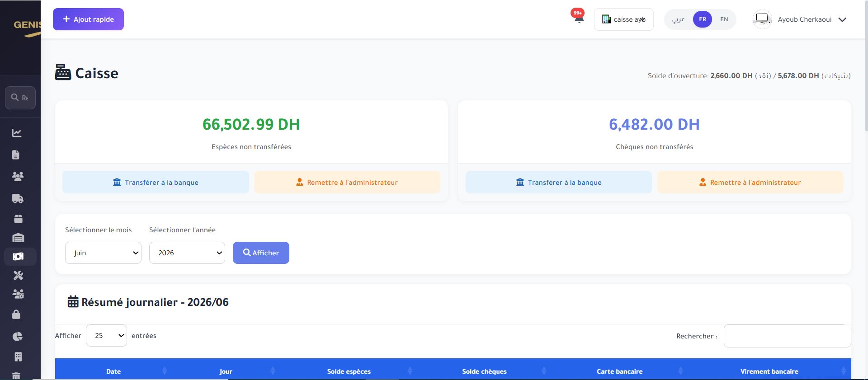
Task: Click the Ayoub Cherkaoui user name
Action: [x=805, y=19]
